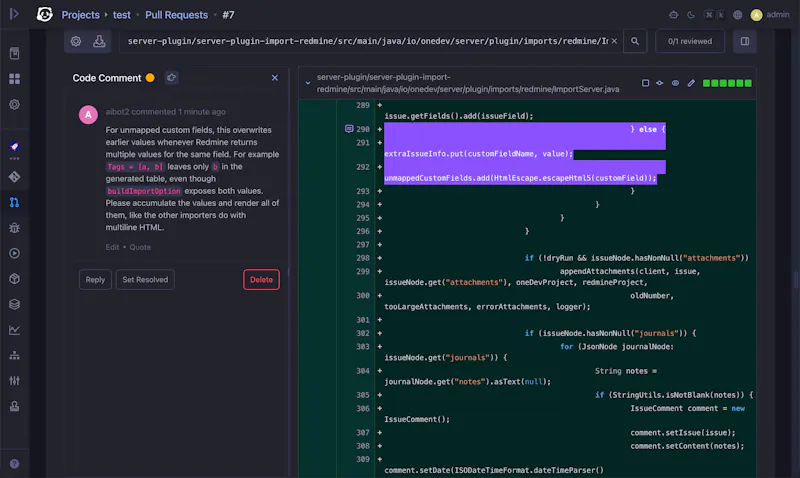
Task: Open the test project breadcrumb
Action: 121,15
